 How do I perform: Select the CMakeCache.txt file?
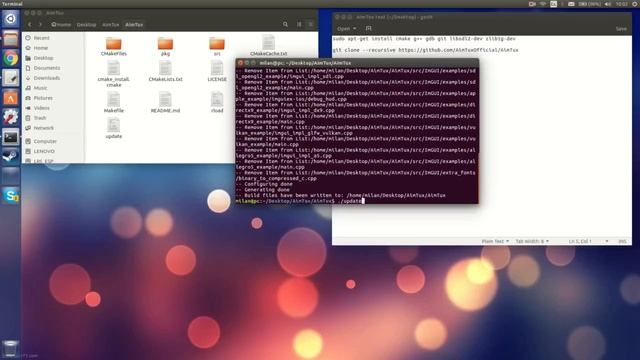coord(269,45)
